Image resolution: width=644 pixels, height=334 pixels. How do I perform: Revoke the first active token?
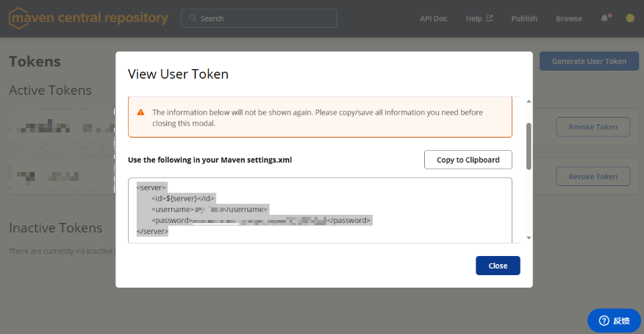(x=593, y=127)
